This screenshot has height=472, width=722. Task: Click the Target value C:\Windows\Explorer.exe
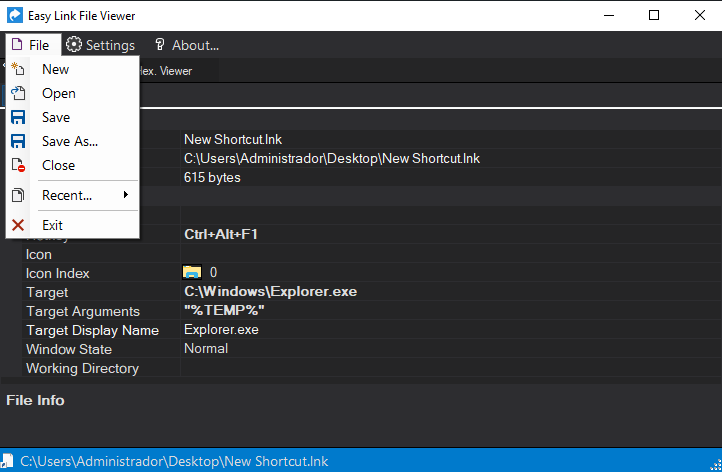270,291
